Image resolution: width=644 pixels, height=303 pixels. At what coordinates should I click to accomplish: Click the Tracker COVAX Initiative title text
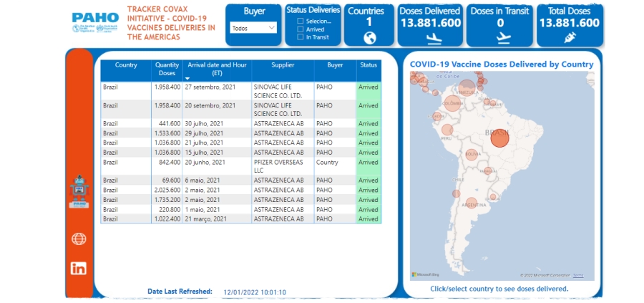click(x=171, y=23)
